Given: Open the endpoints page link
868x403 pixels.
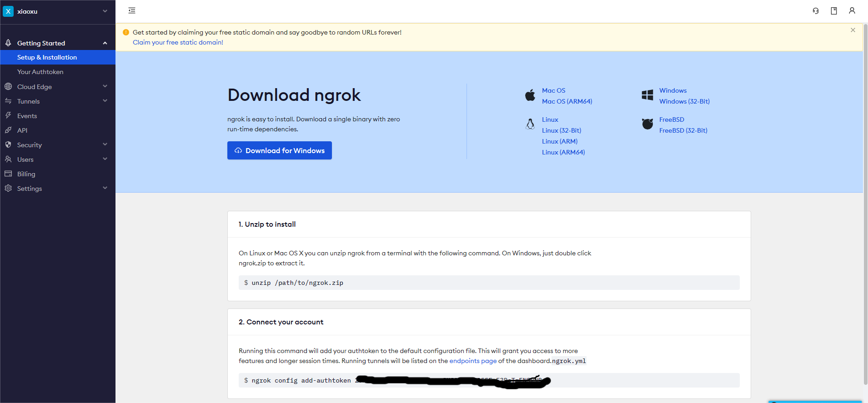Looking at the screenshot, I should coord(473,361).
